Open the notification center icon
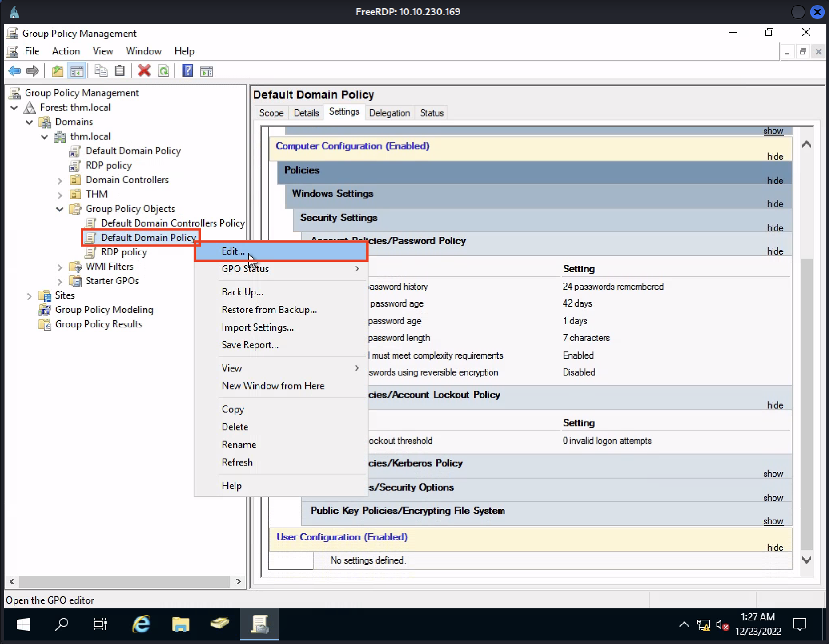This screenshot has height=644, width=829. coord(800,625)
